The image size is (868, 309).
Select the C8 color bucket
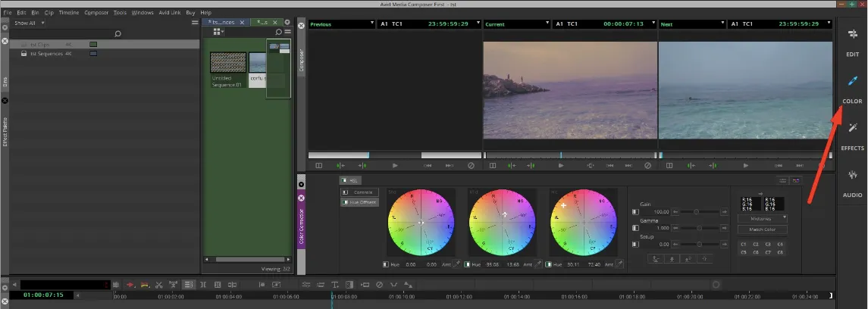tap(780, 252)
